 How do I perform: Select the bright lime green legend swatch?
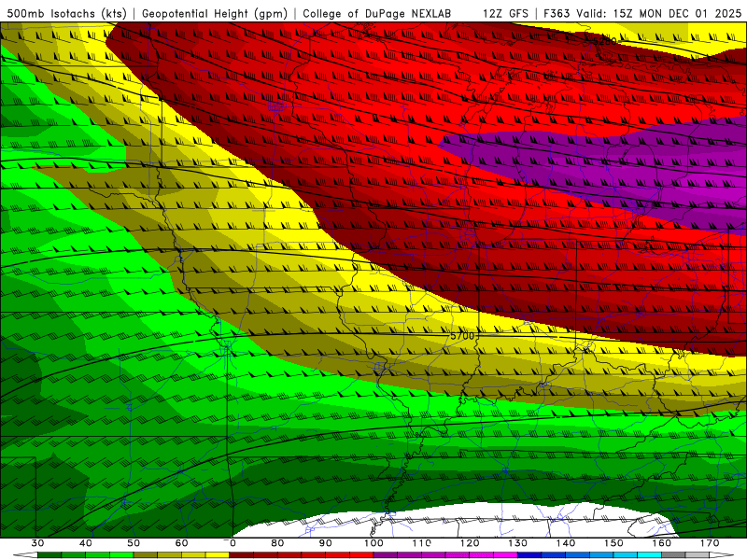(121, 555)
